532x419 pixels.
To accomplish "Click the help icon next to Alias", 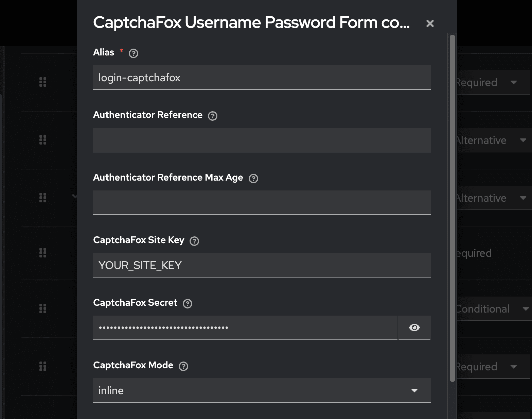I will 134,53.
